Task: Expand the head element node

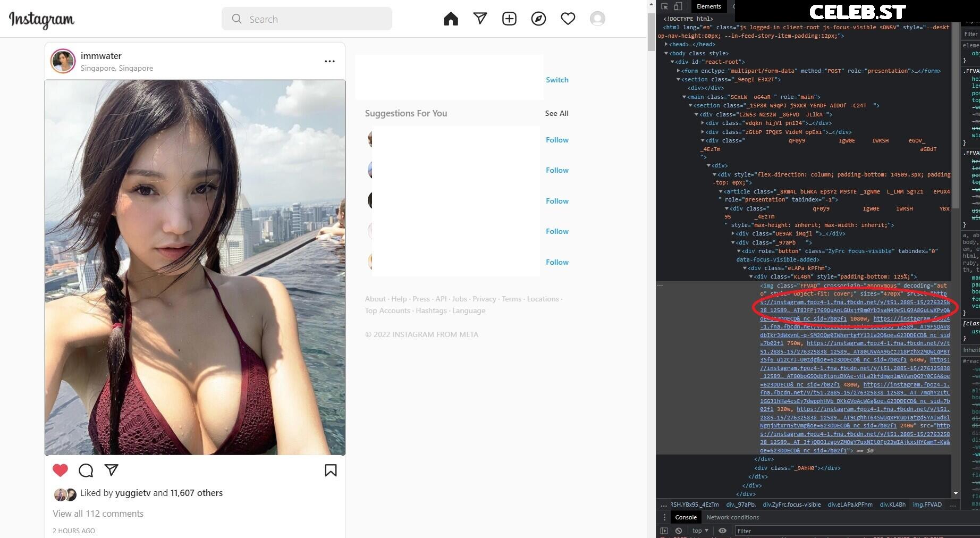Action: point(666,45)
